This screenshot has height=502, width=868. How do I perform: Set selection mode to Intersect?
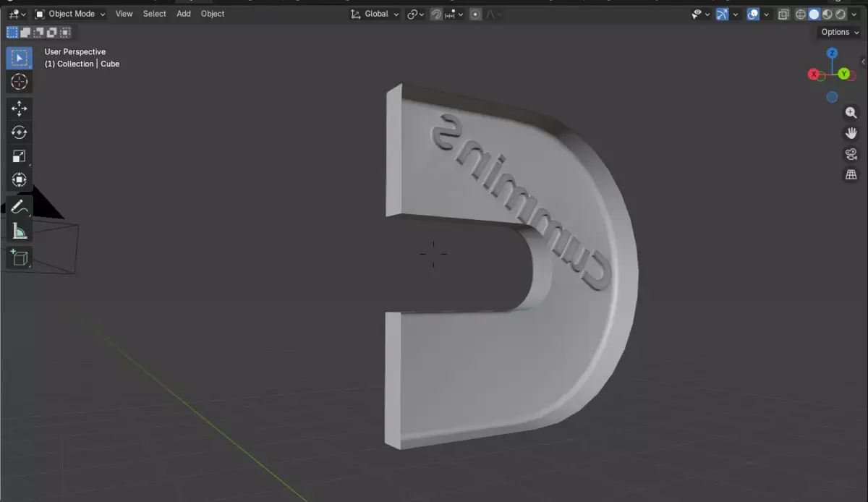point(65,32)
